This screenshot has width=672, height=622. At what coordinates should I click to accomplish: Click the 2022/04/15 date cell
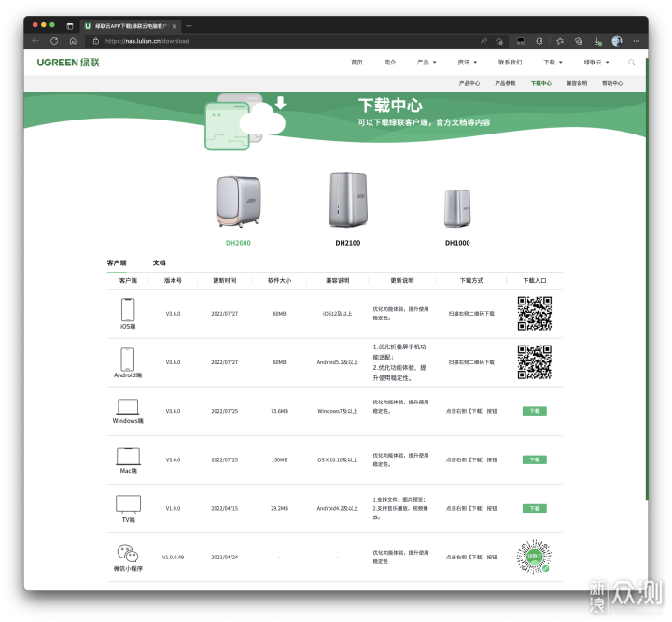coord(225,508)
